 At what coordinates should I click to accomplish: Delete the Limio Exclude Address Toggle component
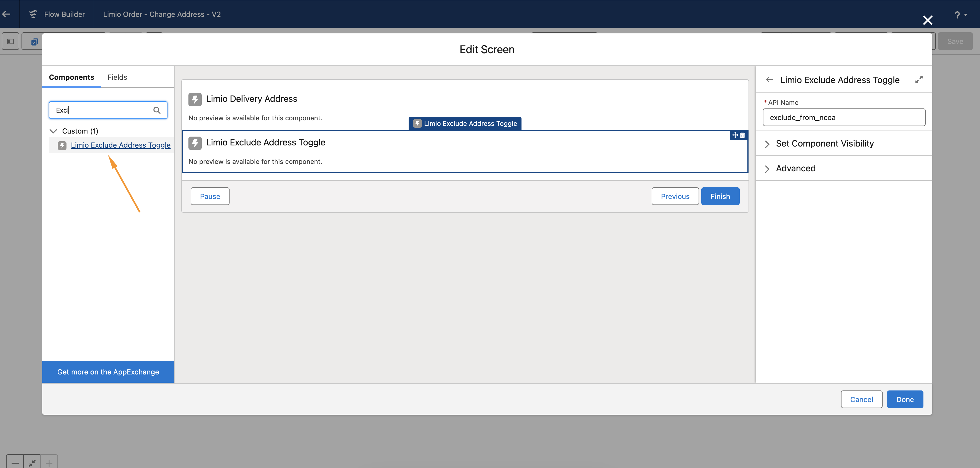pos(743,135)
